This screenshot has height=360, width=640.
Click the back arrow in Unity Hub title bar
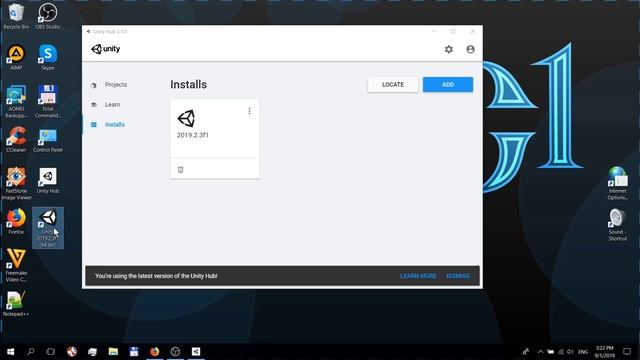(x=88, y=31)
